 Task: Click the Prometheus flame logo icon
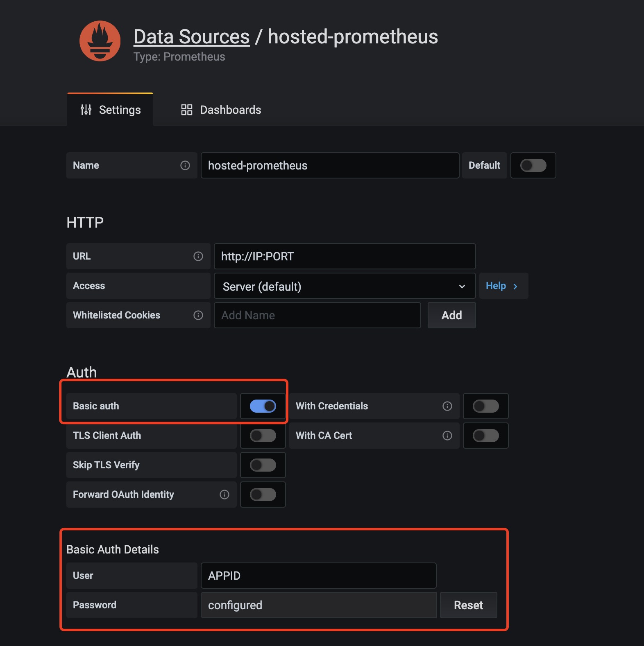coord(100,41)
